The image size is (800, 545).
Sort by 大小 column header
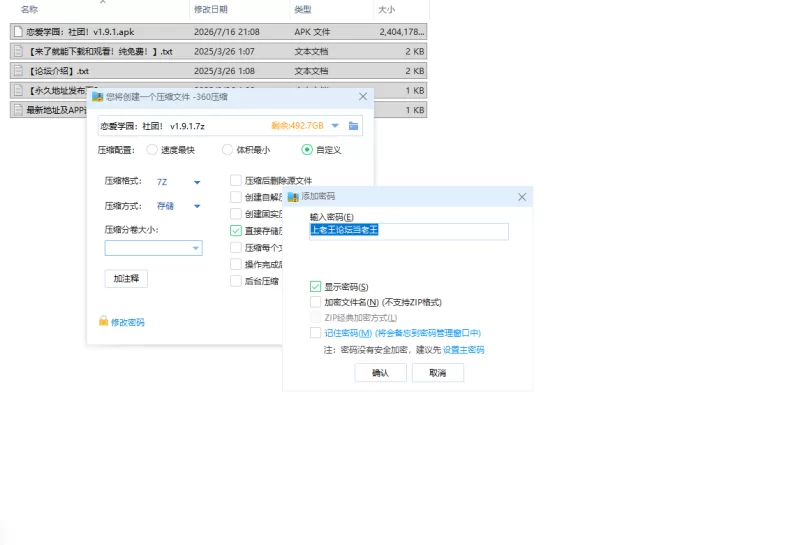point(386,9)
